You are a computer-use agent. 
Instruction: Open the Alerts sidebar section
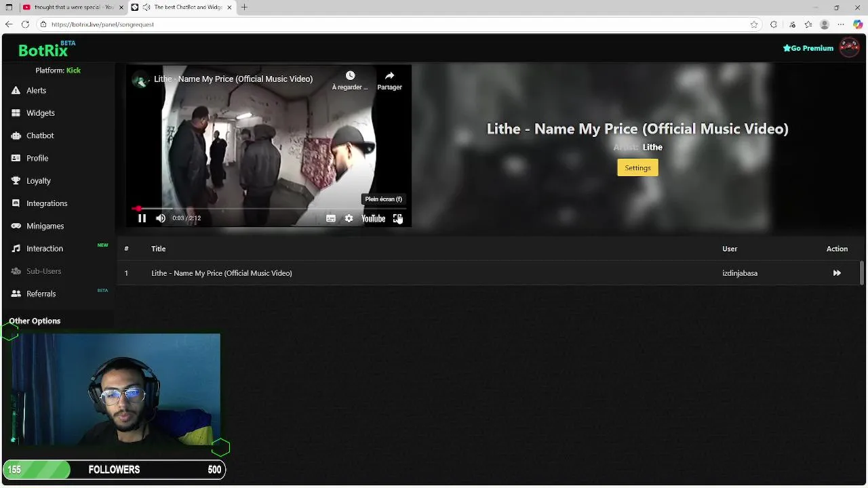click(36, 90)
